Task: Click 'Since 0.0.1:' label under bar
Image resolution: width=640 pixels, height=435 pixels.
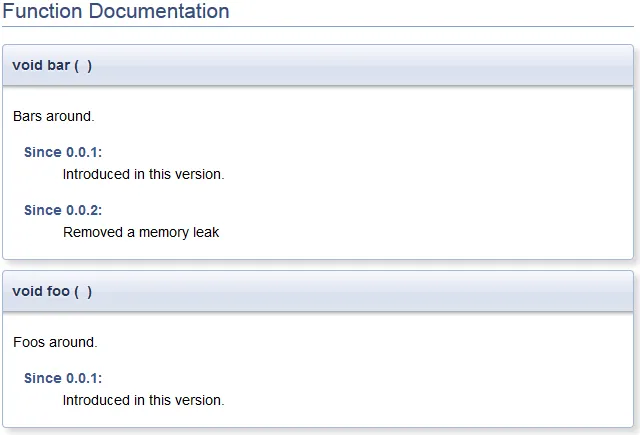Action: tap(63, 152)
